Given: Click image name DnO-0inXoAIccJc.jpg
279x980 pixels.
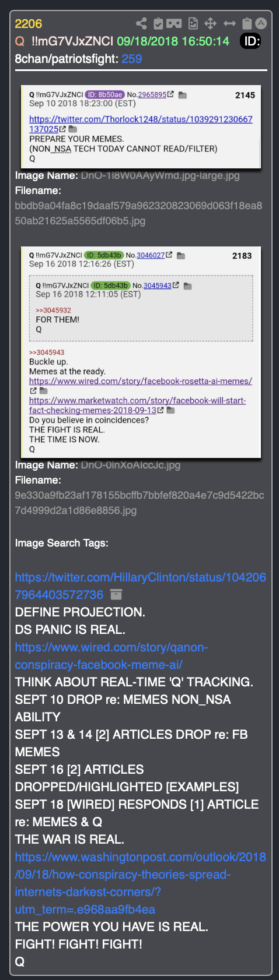Looking at the screenshot, I should [x=130, y=465].
